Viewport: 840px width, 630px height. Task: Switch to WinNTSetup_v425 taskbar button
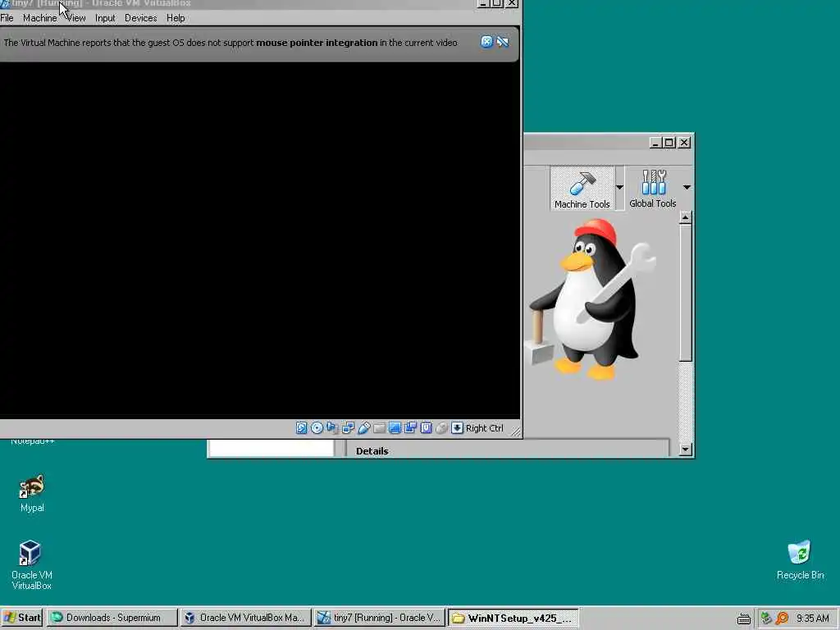pos(514,618)
